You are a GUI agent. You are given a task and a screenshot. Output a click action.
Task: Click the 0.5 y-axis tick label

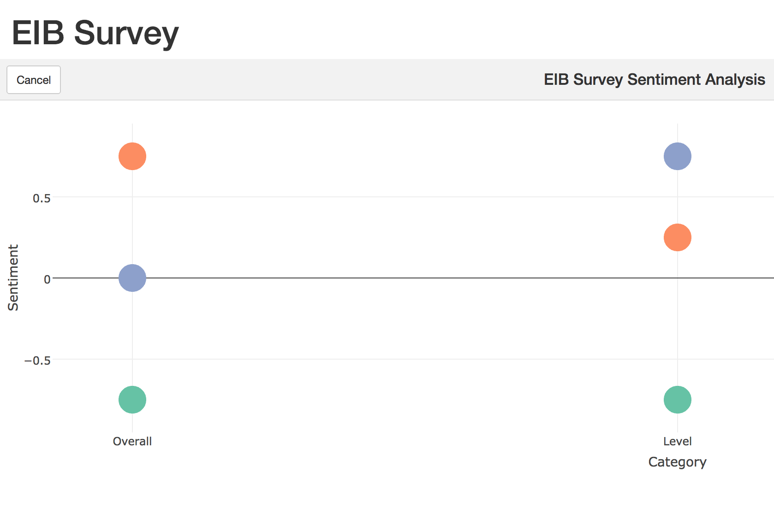(42, 198)
